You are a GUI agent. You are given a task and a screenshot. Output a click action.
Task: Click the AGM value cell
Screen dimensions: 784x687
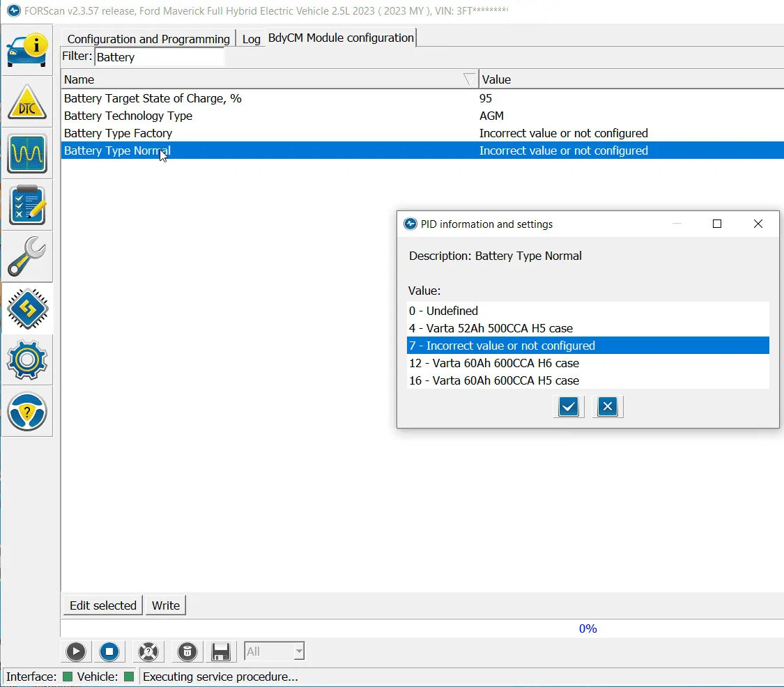[x=491, y=116]
